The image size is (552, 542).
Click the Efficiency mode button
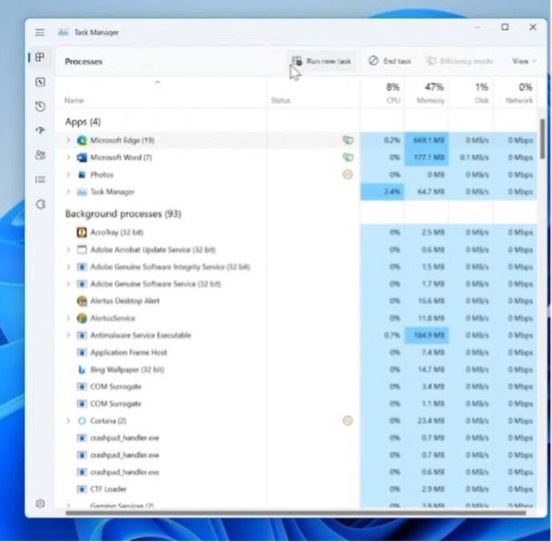pos(459,61)
